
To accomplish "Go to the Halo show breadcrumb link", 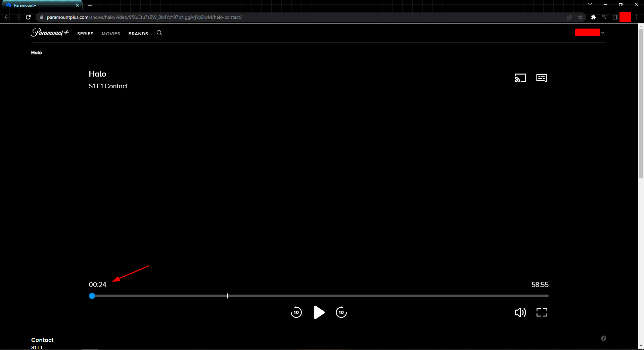I will [x=37, y=53].
